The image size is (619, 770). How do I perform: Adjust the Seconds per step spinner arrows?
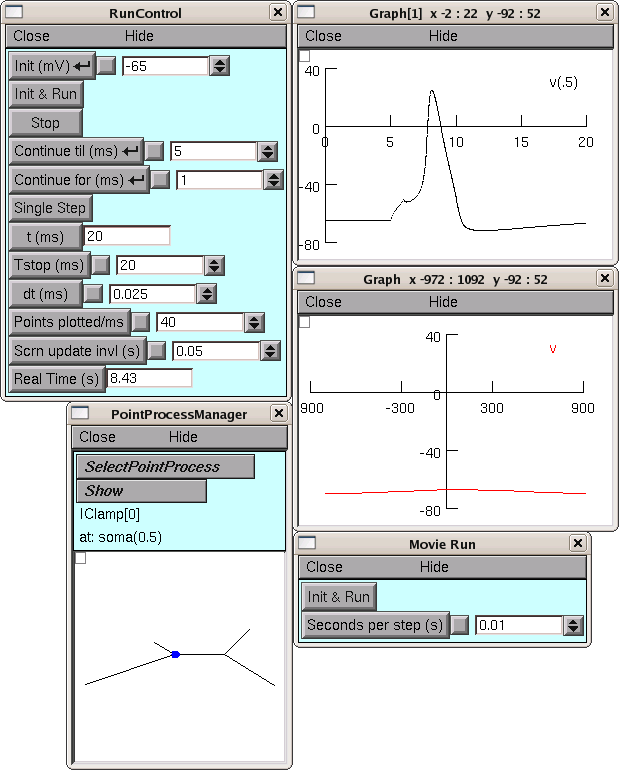coord(573,625)
